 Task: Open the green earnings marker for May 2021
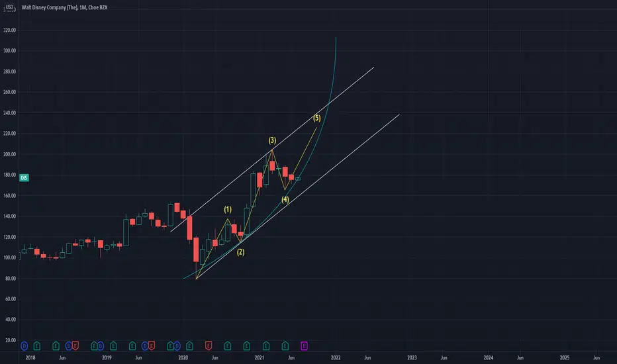pyautogui.click(x=285, y=346)
